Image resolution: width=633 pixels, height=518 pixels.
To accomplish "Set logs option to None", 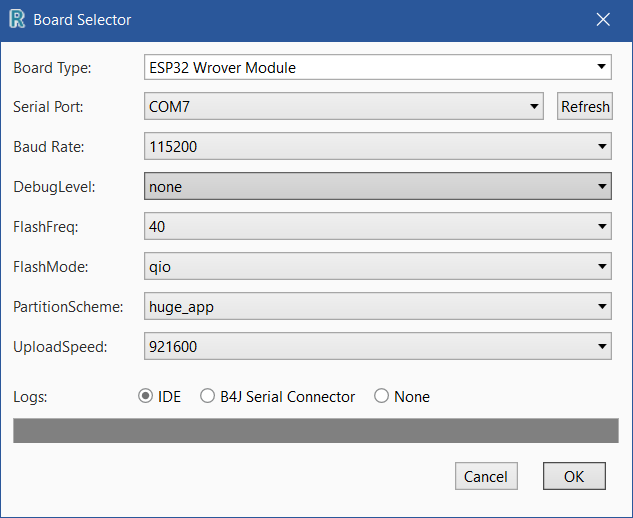I will click(x=381, y=396).
